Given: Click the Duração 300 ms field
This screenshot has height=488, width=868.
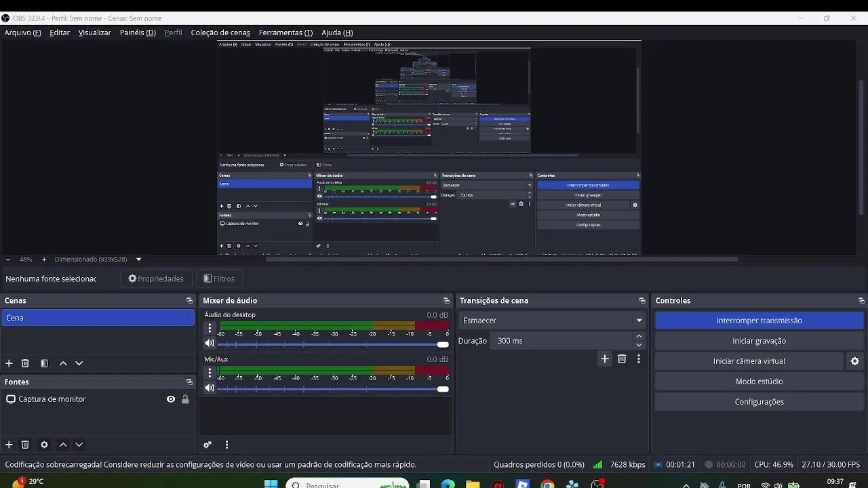Looking at the screenshot, I should pos(567,341).
